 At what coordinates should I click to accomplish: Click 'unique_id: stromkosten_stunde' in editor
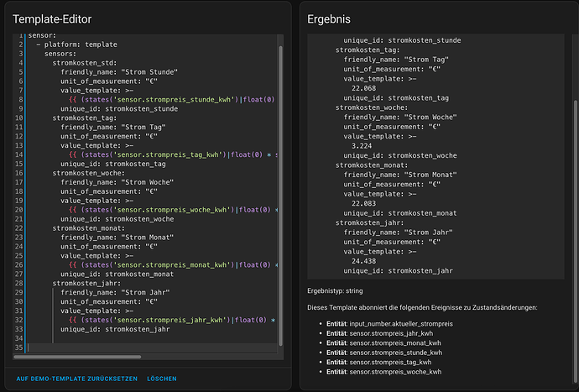click(119, 108)
